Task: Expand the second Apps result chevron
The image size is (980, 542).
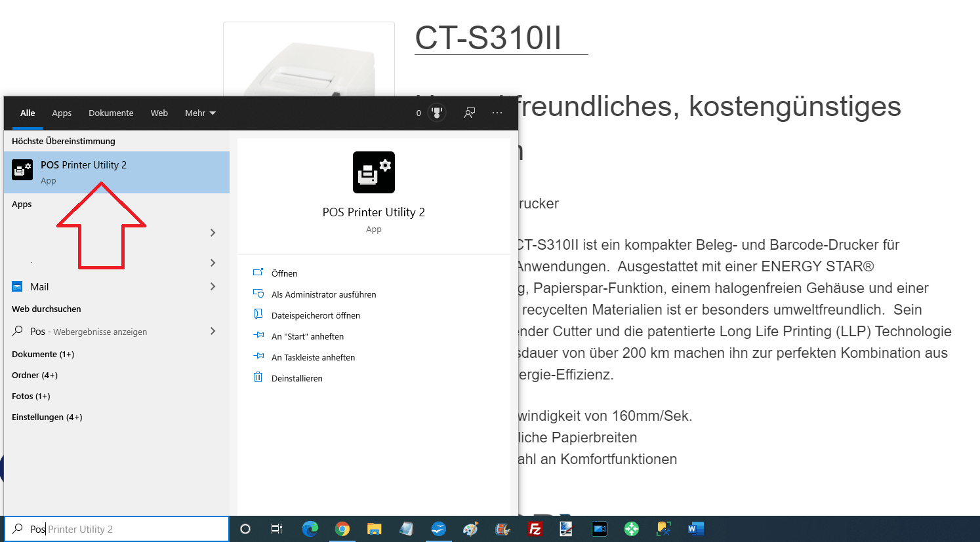Action: pos(213,263)
